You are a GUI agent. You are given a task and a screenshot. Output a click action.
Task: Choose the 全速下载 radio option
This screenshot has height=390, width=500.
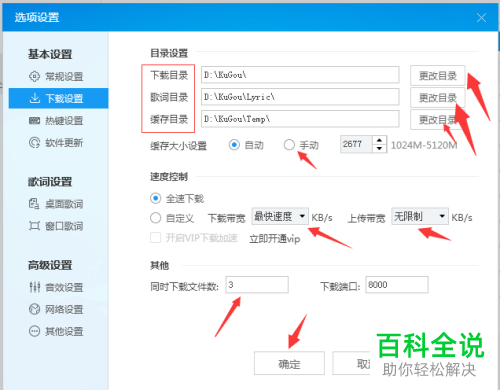[156, 198]
